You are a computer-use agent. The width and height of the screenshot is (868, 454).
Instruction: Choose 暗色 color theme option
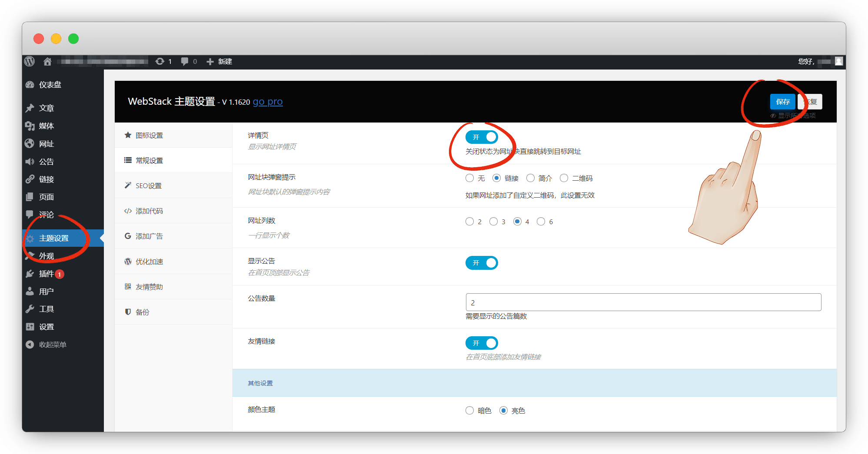coord(470,411)
